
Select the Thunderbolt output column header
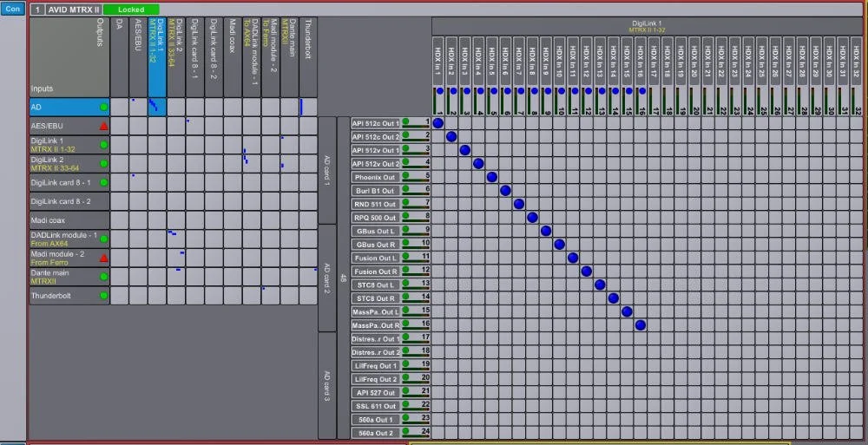(308, 57)
